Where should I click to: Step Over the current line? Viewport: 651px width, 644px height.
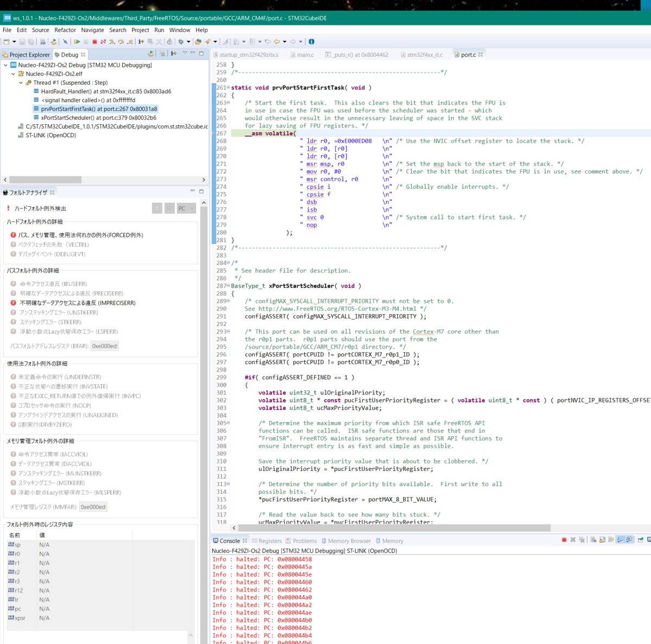(120, 42)
